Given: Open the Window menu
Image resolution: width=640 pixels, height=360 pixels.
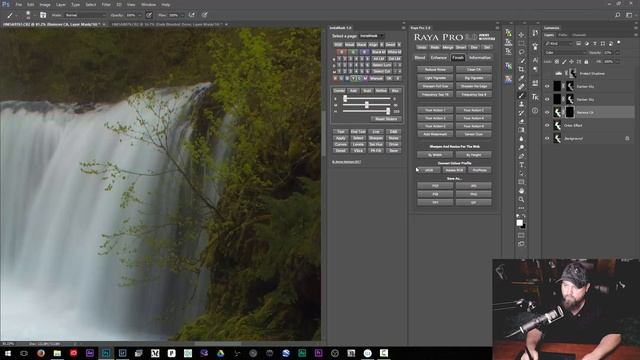Looking at the screenshot, I should pyautogui.click(x=148, y=4).
